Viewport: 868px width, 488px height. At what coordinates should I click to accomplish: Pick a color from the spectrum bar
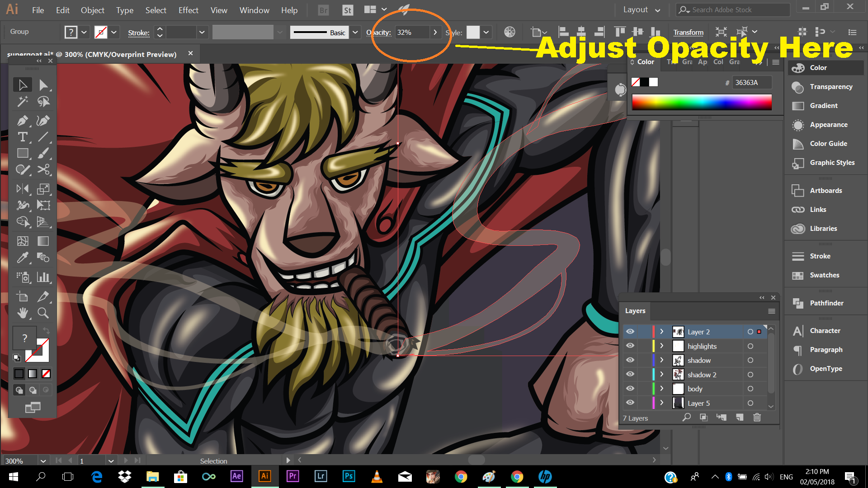tap(702, 102)
